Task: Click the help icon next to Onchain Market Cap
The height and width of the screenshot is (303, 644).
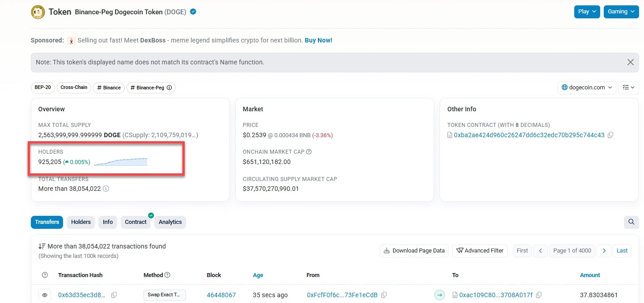Action: pyautogui.click(x=309, y=152)
